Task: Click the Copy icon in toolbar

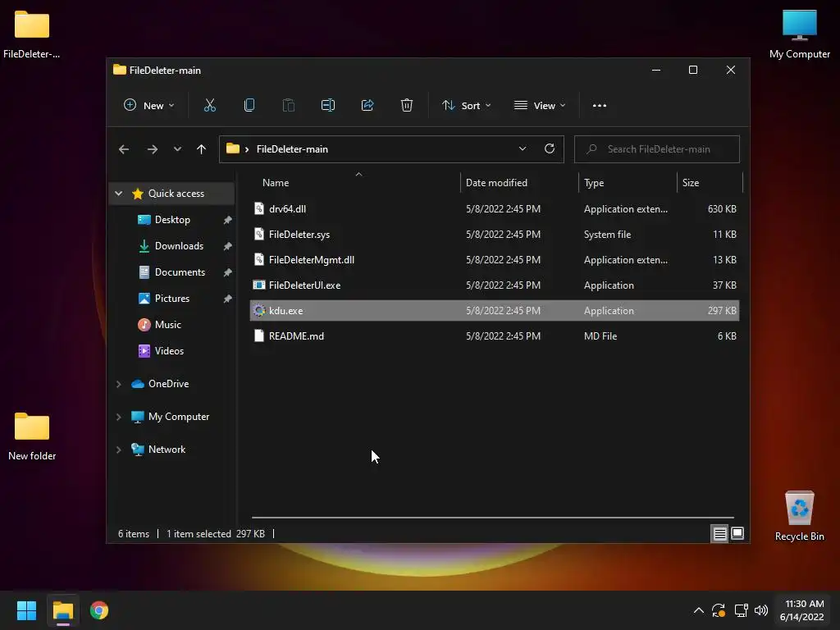Action: [x=249, y=106]
